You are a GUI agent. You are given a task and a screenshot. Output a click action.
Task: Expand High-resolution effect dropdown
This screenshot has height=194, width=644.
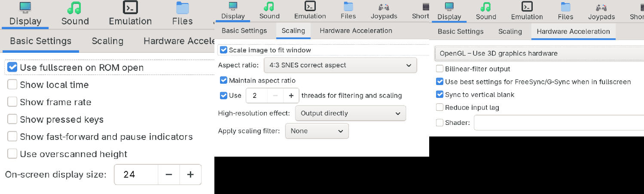coord(350,113)
